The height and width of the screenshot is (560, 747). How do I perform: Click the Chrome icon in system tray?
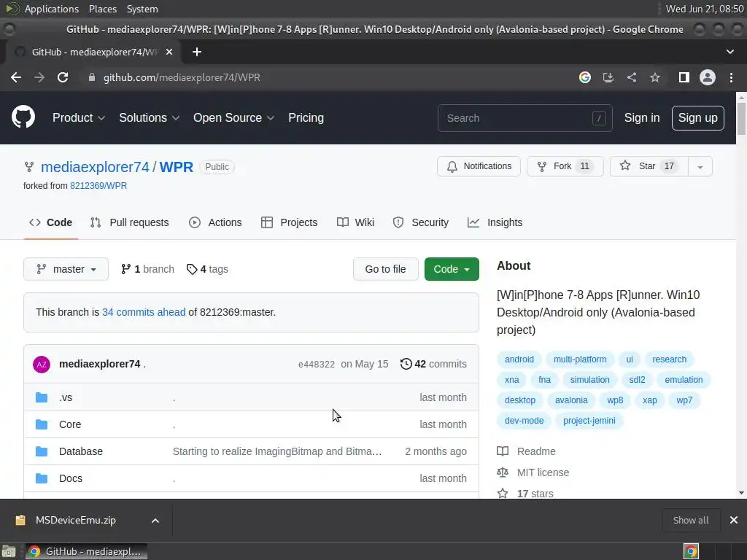692,551
